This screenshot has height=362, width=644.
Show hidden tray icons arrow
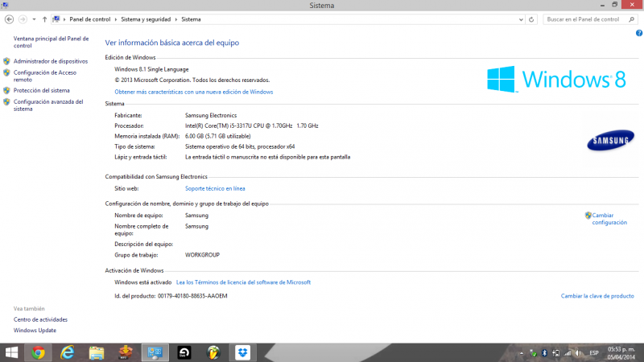(x=522, y=353)
